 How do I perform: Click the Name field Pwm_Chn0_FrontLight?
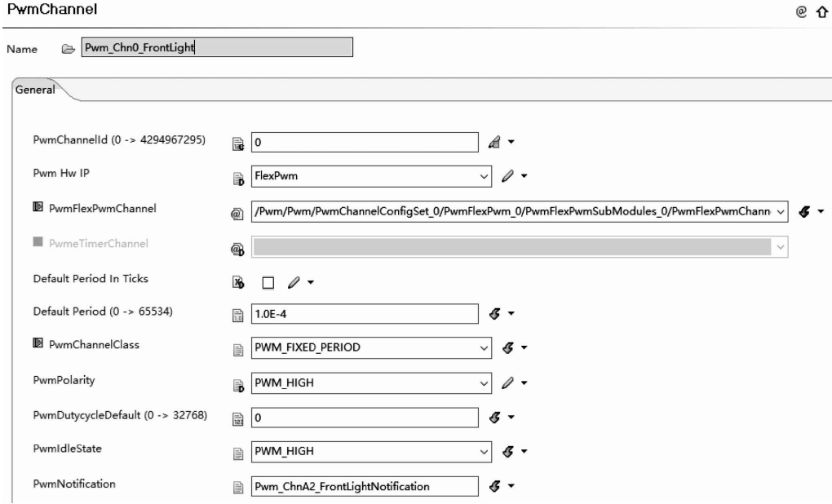pos(217,47)
